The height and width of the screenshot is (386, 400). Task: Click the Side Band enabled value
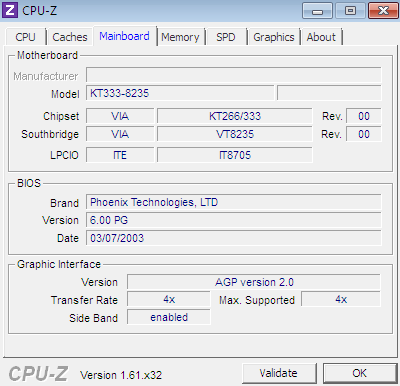click(x=169, y=317)
